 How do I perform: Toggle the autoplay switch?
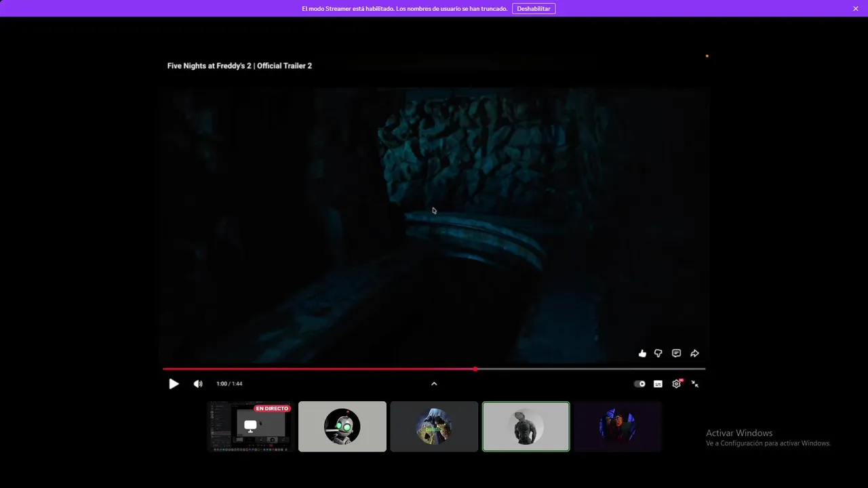639,384
